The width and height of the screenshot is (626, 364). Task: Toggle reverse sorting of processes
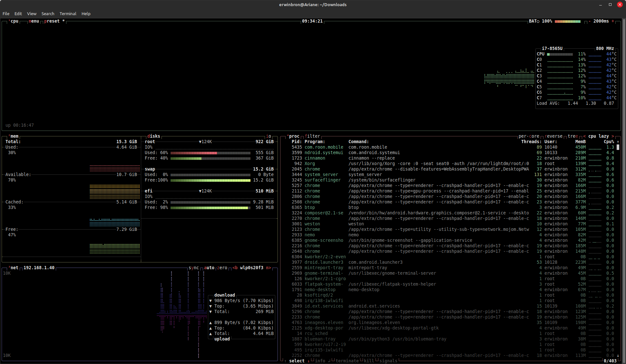pyautogui.click(x=553, y=136)
